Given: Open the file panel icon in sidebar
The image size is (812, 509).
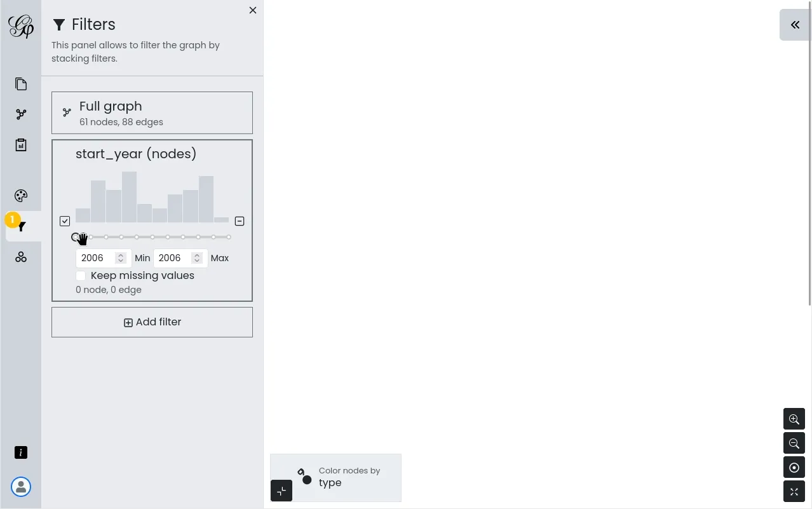Looking at the screenshot, I should 21,84.
